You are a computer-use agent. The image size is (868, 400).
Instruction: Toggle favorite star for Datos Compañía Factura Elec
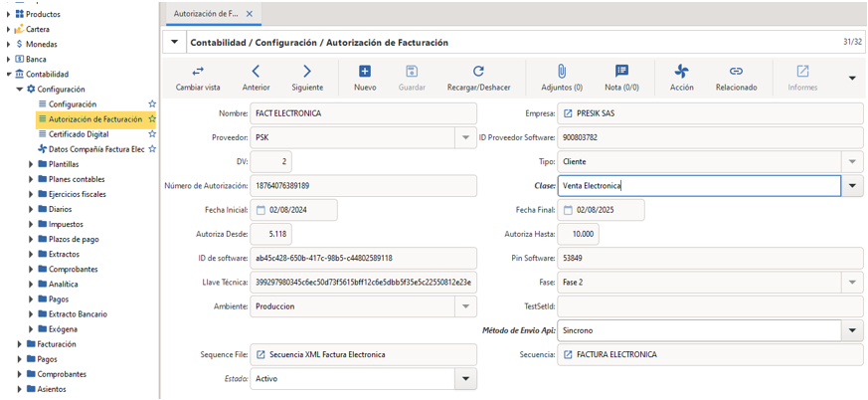[x=152, y=149]
